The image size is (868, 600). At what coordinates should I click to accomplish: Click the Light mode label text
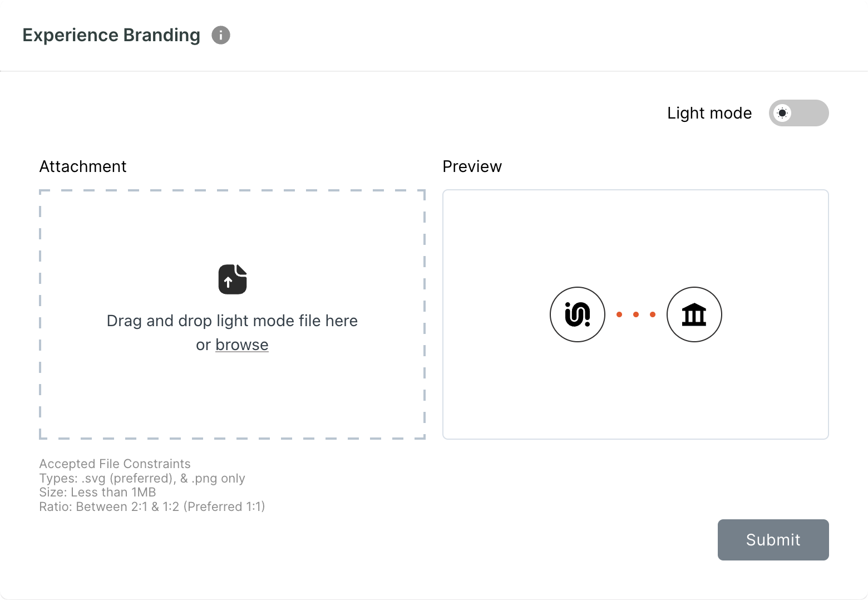coord(709,113)
